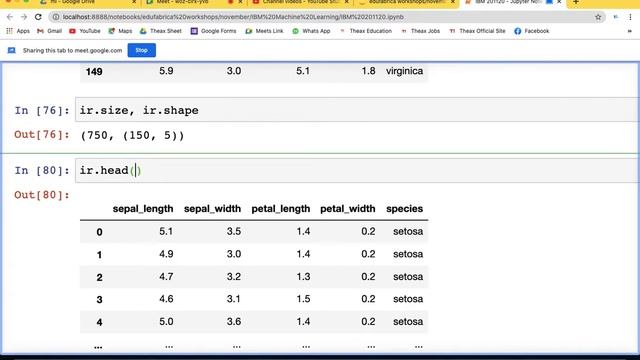This screenshot has width=640, height=360.
Task: Open the Gmail bookmark
Action: point(49,31)
